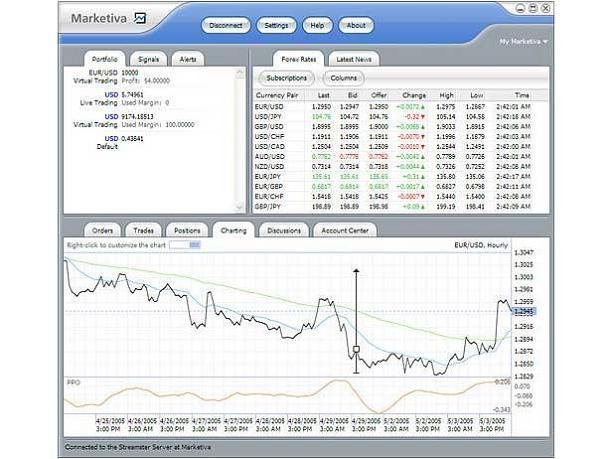The width and height of the screenshot is (612, 459).
Task: Click the connection status bar message
Action: click(x=138, y=447)
